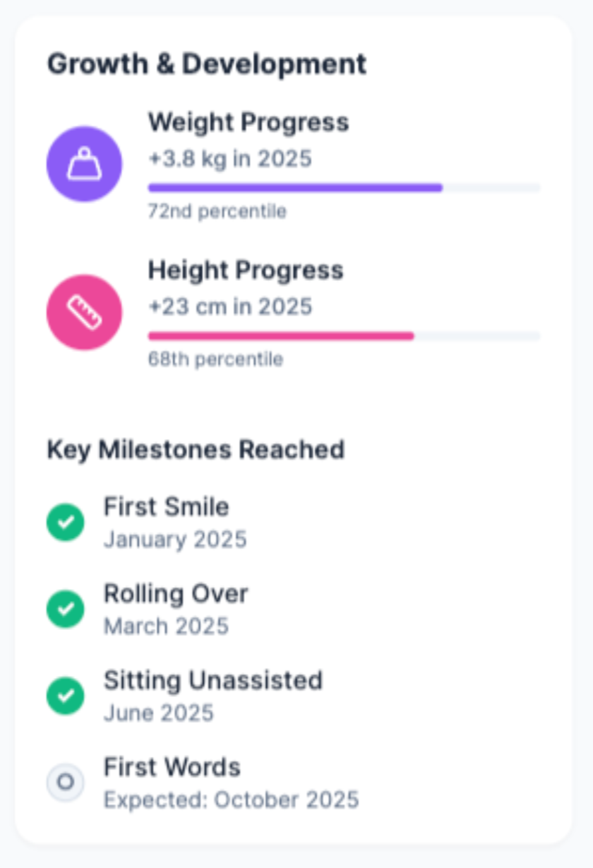Click the Rolling Over green checkmark
Screen dimensions: 593x868
click(x=66, y=609)
